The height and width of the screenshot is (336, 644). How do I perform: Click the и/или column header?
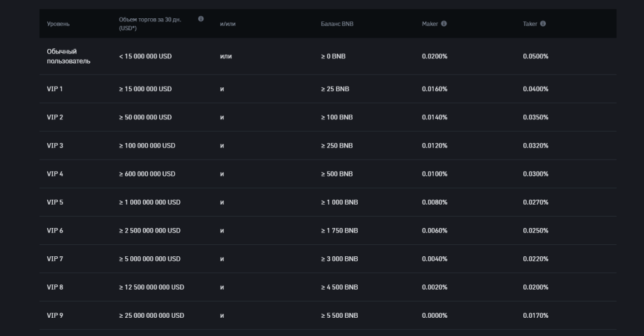228,24
